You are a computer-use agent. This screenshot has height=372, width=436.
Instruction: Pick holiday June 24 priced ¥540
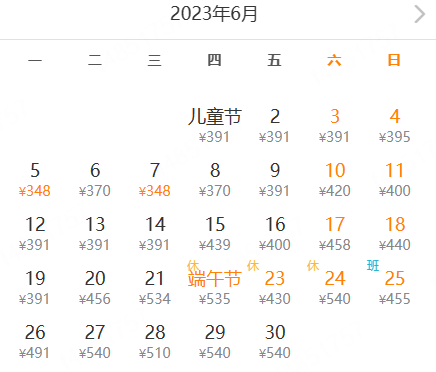point(335,288)
